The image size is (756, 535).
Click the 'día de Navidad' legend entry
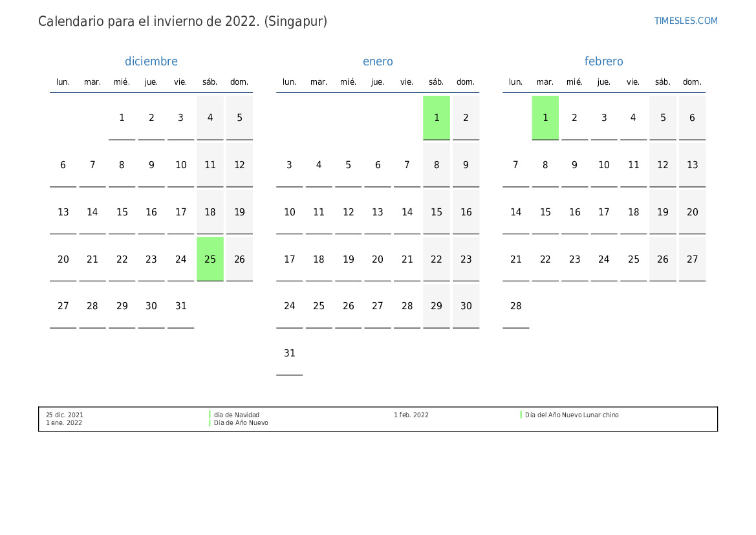(237, 415)
